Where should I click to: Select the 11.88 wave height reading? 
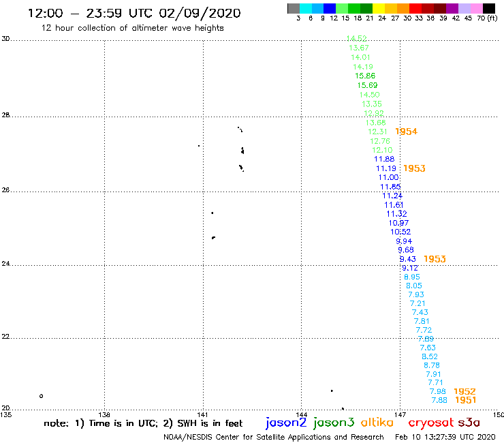click(x=384, y=159)
